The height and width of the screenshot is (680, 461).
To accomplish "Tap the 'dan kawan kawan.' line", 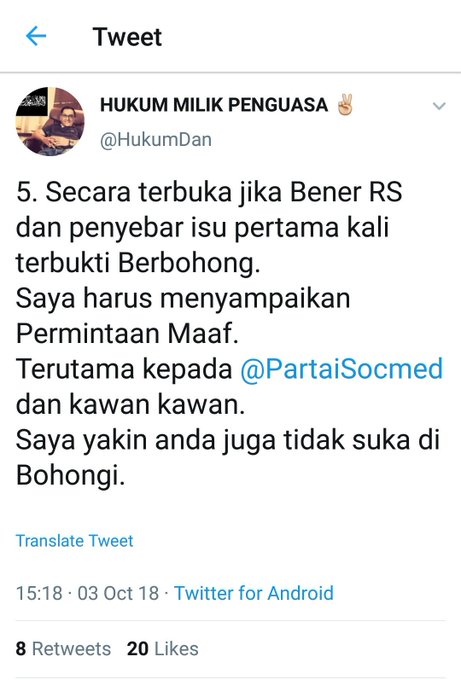I will pos(130,405).
